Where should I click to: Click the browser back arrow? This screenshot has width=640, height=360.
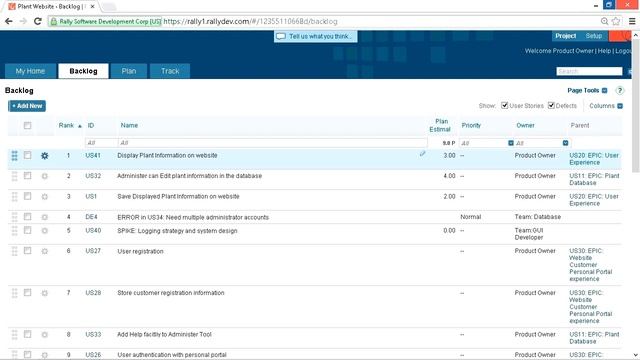coord(9,21)
